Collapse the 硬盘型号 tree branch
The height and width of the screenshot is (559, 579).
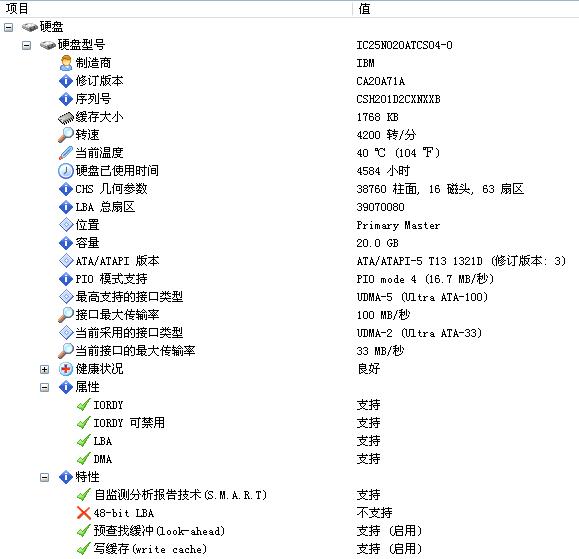click(26, 45)
